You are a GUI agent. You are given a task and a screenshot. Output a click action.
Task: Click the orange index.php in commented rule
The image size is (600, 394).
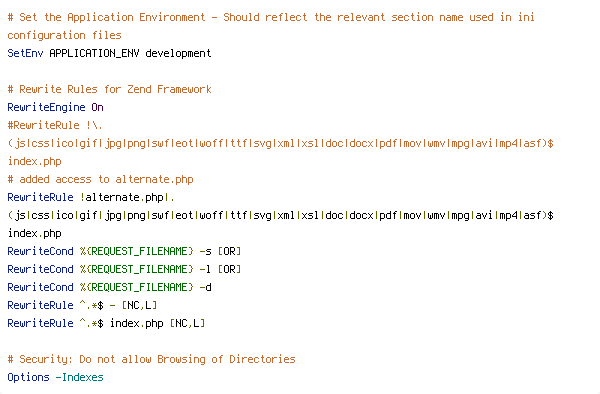[34, 161]
